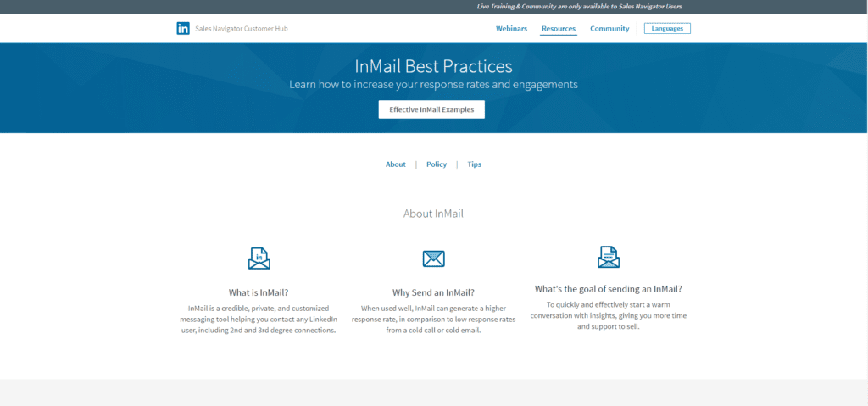
Task: Click the LinkedIn logo icon
Action: coord(183,29)
